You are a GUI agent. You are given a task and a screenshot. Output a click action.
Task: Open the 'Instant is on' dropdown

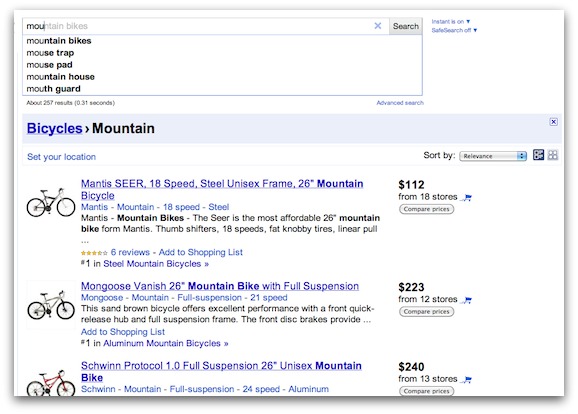tap(450, 22)
